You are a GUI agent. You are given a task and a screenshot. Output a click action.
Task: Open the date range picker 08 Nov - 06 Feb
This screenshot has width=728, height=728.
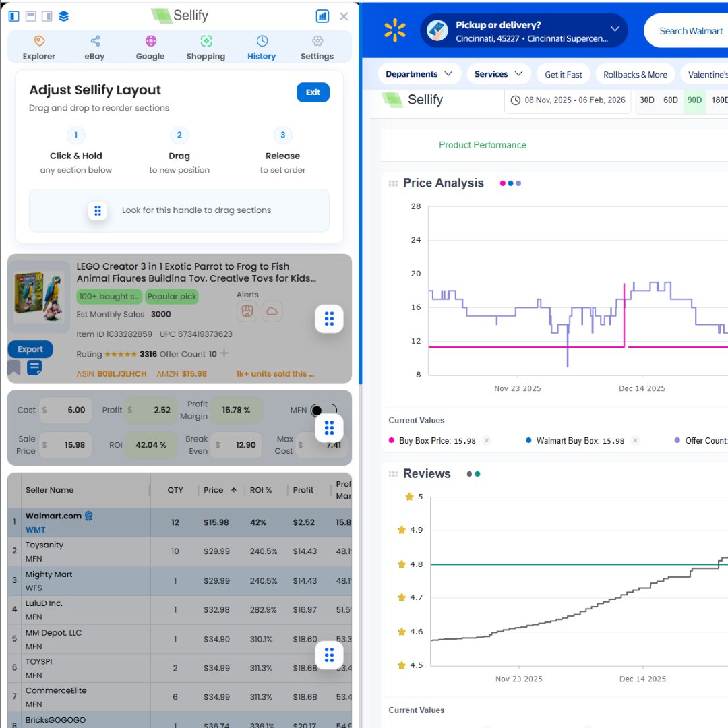(568, 100)
